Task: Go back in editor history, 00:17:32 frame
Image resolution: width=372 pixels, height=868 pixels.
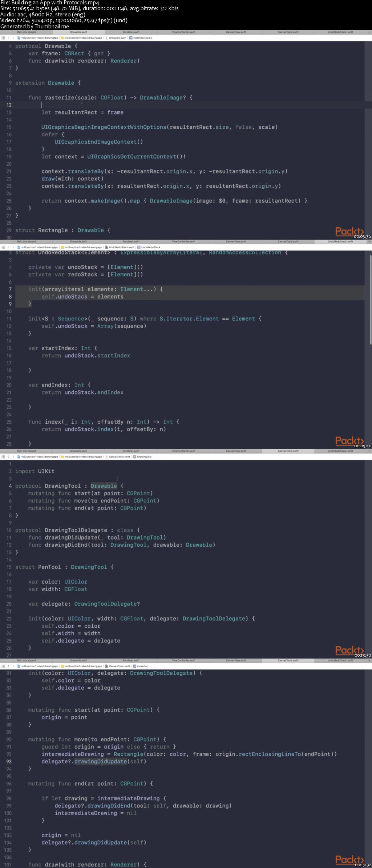Action: [9, 666]
